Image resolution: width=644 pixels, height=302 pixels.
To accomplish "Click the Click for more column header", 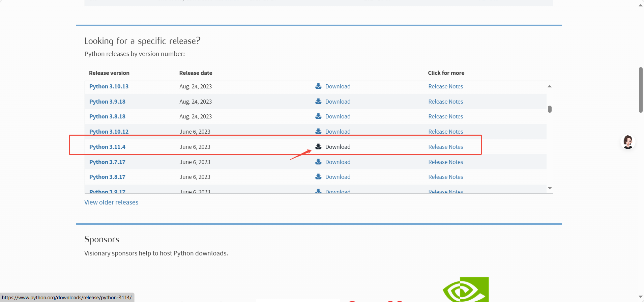I will pos(446,73).
